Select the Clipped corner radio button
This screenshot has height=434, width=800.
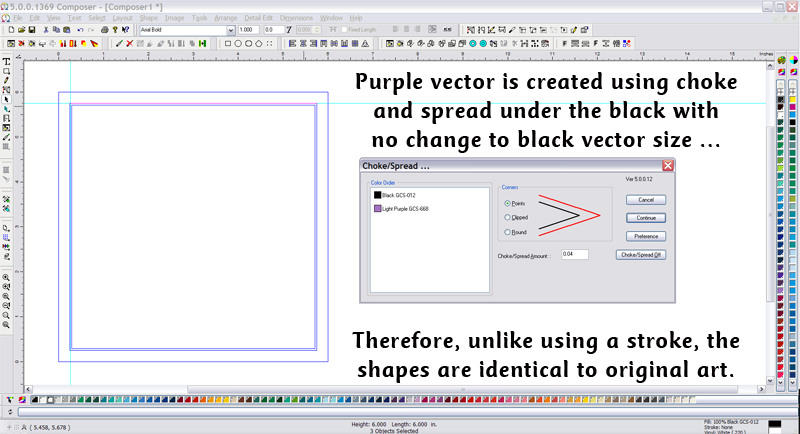coord(507,218)
